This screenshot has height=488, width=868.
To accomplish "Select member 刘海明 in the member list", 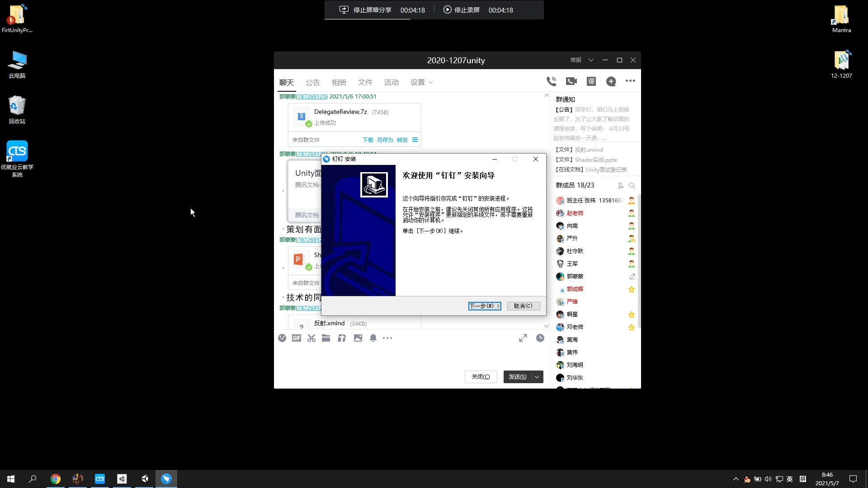I will (596, 365).
